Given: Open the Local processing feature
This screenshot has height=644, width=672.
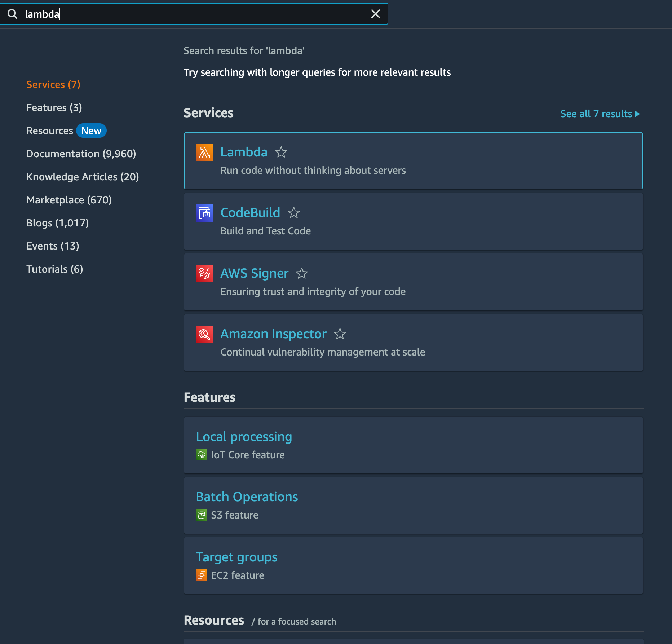Looking at the screenshot, I should 244,437.
